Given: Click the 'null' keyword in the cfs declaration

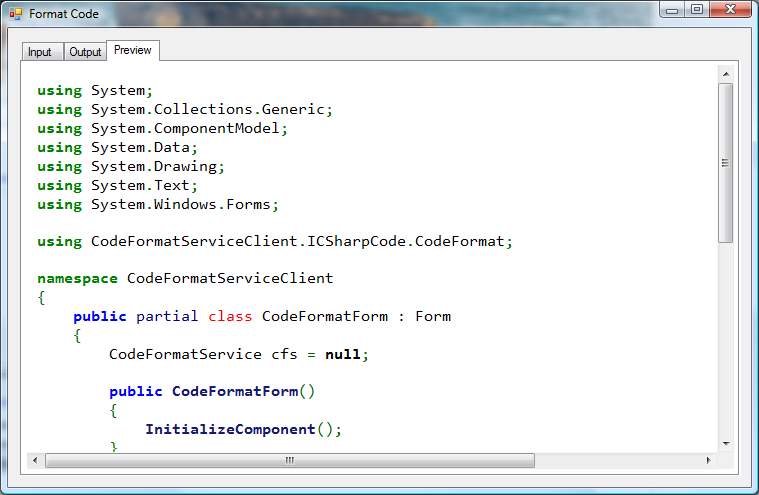Looking at the screenshot, I should coord(343,354).
